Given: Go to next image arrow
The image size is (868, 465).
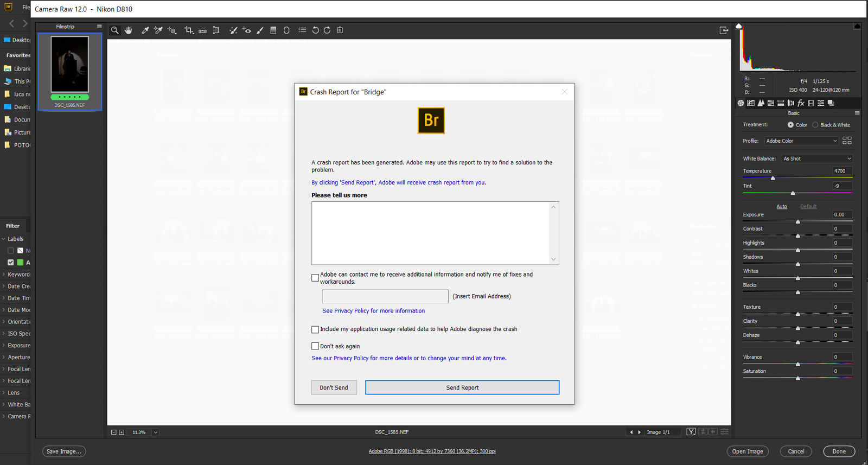Looking at the screenshot, I should coord(639,432).
